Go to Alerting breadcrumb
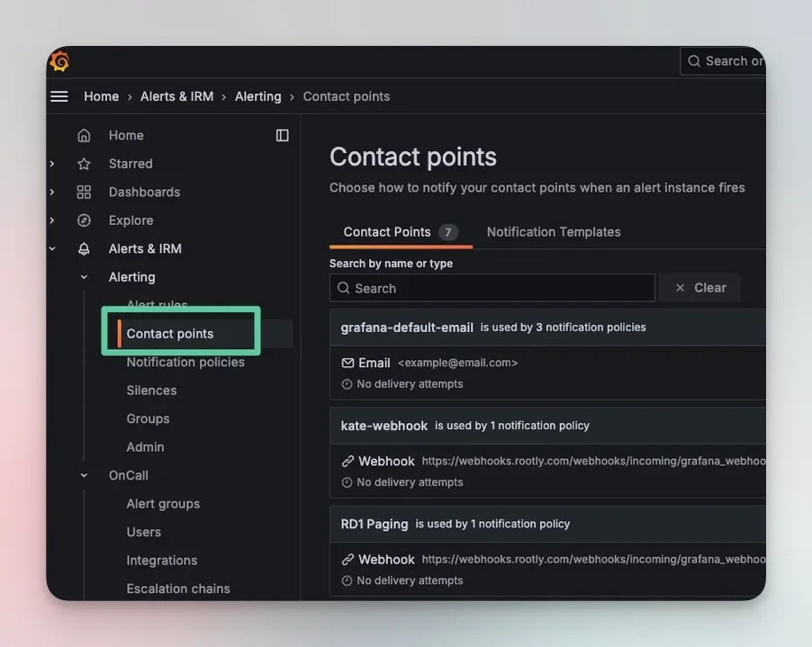The width and height of the screenshot is (812, 647). pyautogui.click(x=257, y=97)
